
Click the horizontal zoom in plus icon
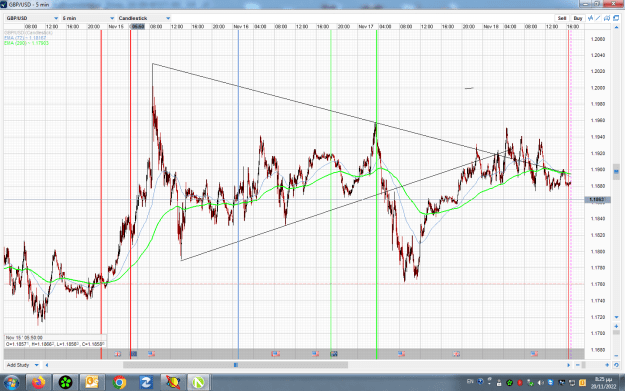point(607,365)
